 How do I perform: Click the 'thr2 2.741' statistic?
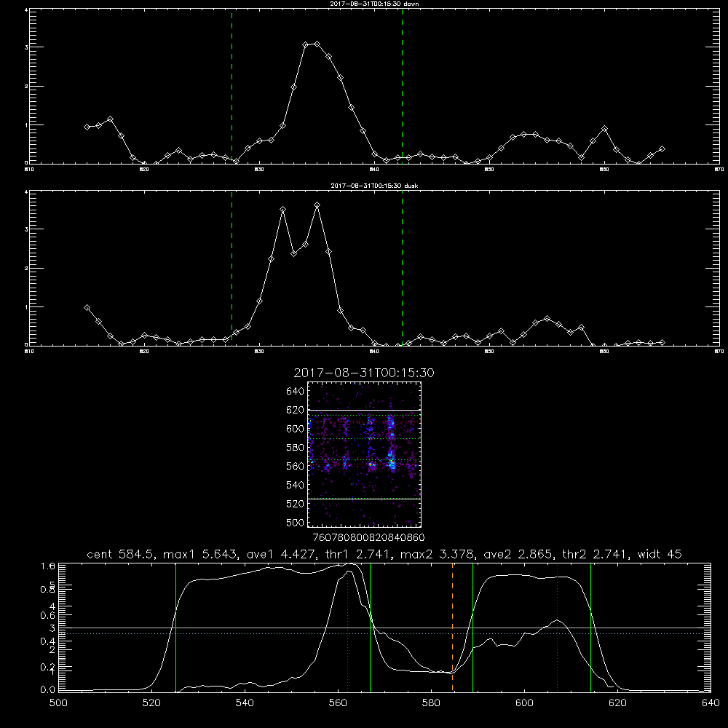(596, 554)
